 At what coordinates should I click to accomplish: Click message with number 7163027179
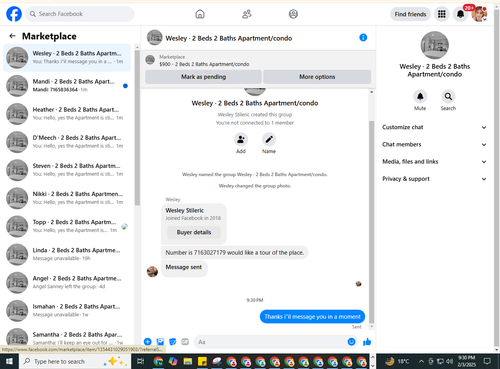235,253
